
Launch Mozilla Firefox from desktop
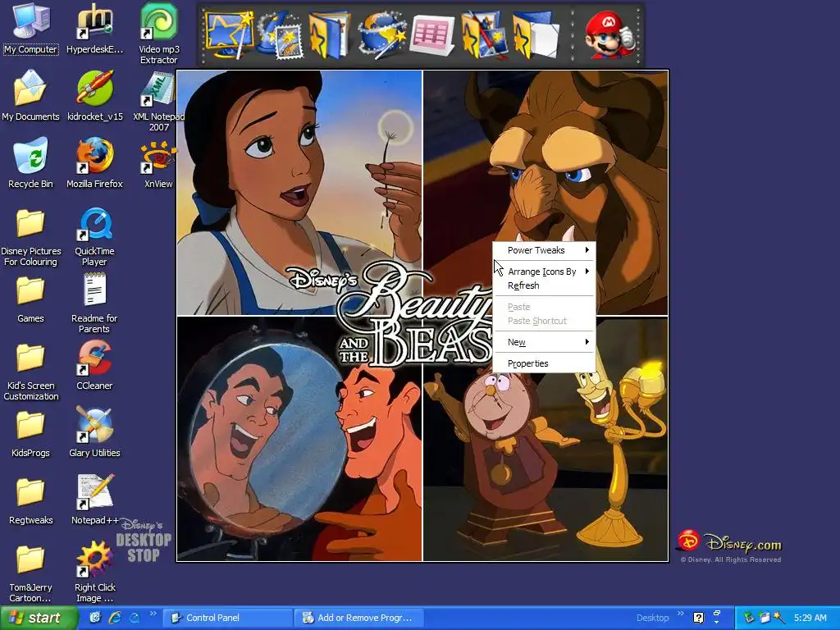(x=95, y=163)
